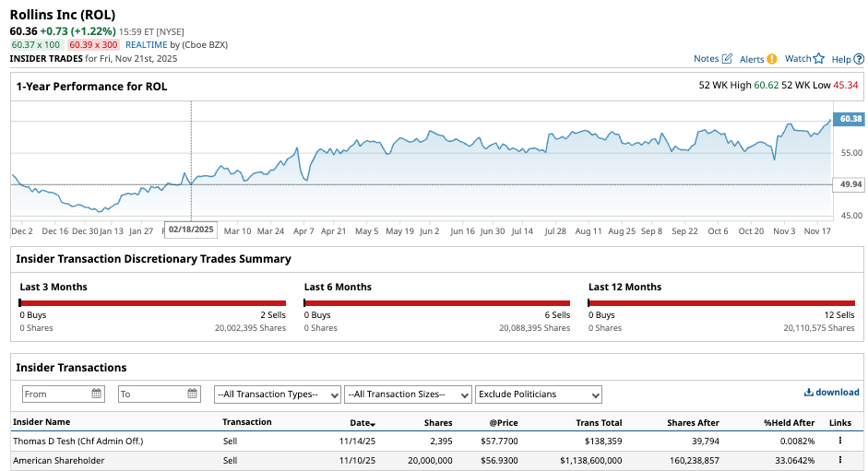Sort table by Insider Name column
Viewport: 868px width, 471px height.
(42, 422)
